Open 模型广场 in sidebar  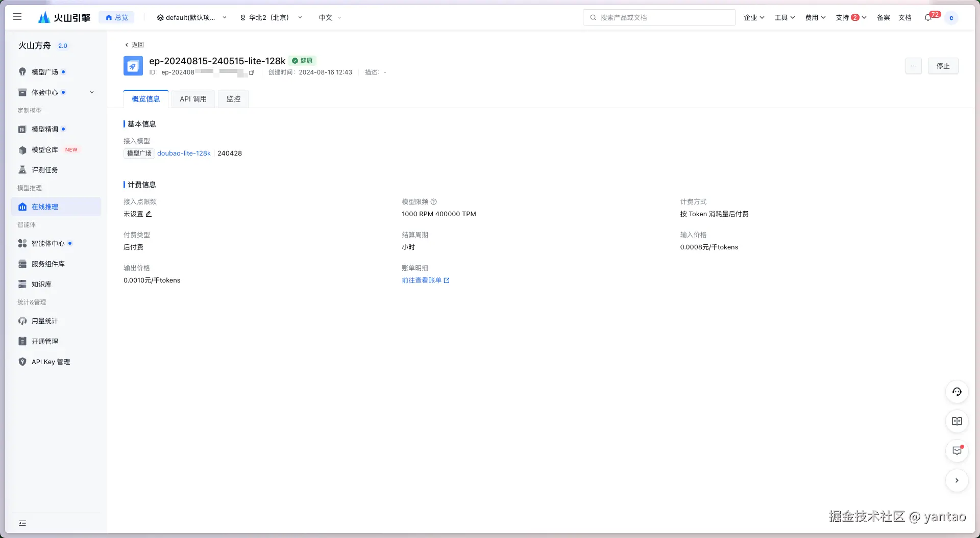pos(56,72)
